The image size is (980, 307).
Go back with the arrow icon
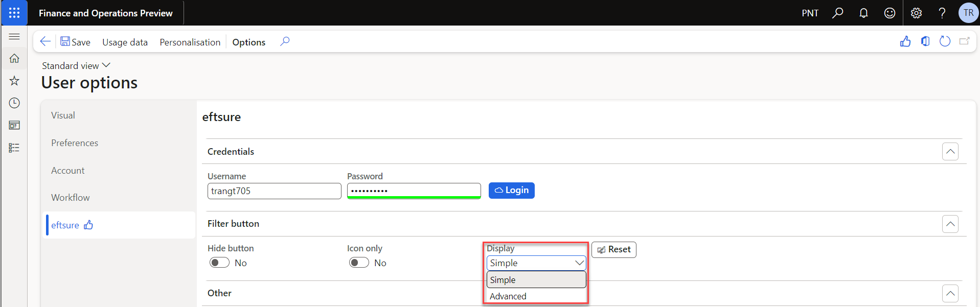point(45,41)
